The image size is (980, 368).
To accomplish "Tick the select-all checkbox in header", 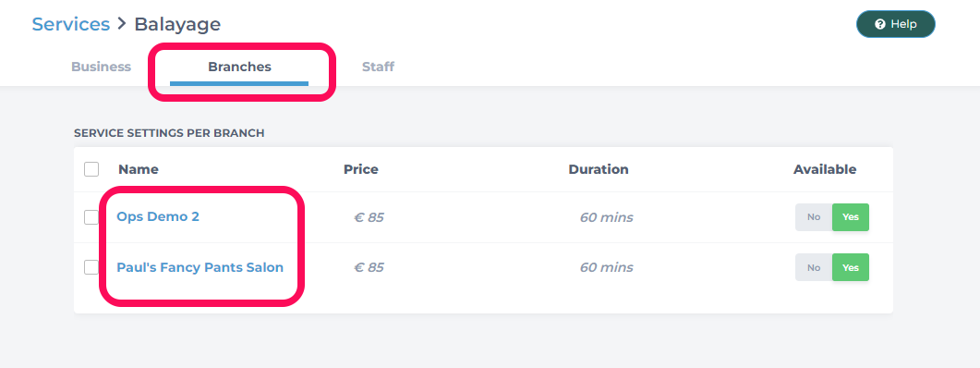I will (91, 169).
